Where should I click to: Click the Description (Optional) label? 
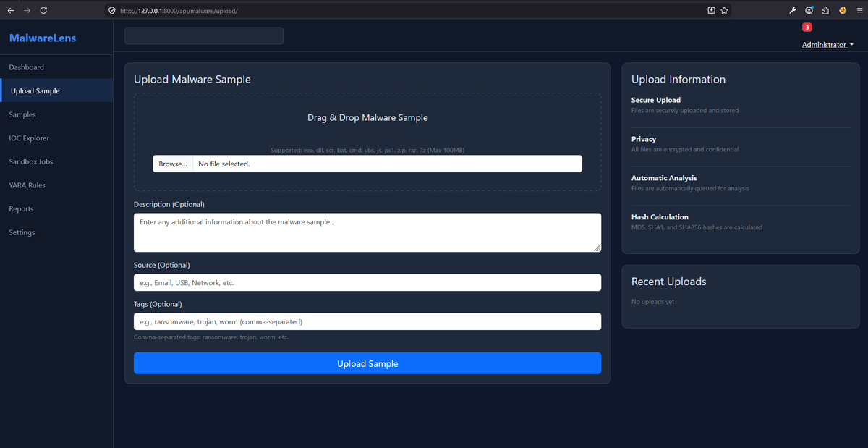(169, 204)
